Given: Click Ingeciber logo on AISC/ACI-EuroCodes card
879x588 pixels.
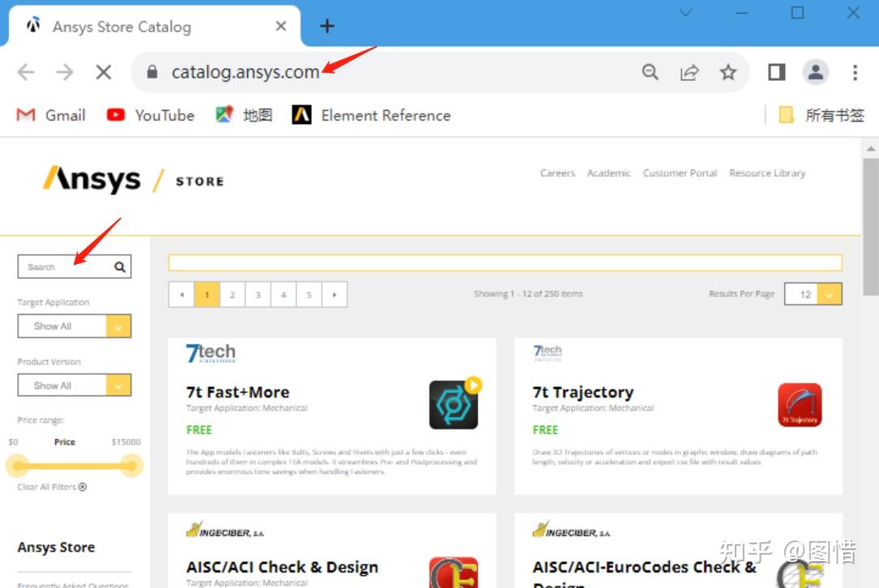Looking at the screenshot, I should tap(571, 530).
